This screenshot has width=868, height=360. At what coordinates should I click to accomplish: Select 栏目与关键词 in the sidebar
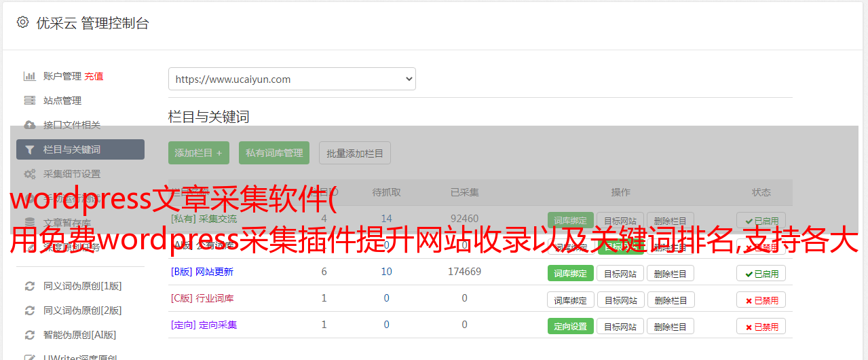click(x=80, y=149)
